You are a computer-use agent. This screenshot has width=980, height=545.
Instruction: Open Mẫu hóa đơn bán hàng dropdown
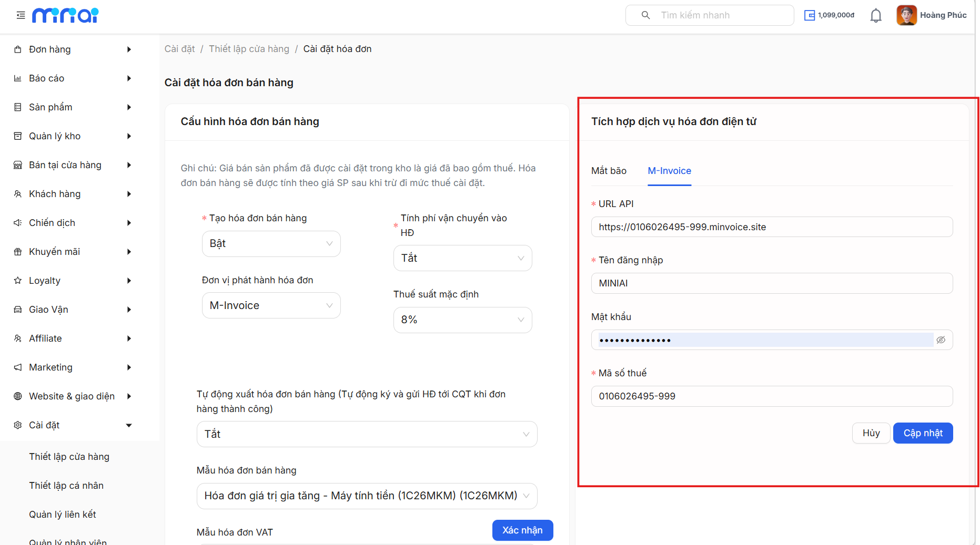pos(367,496)
